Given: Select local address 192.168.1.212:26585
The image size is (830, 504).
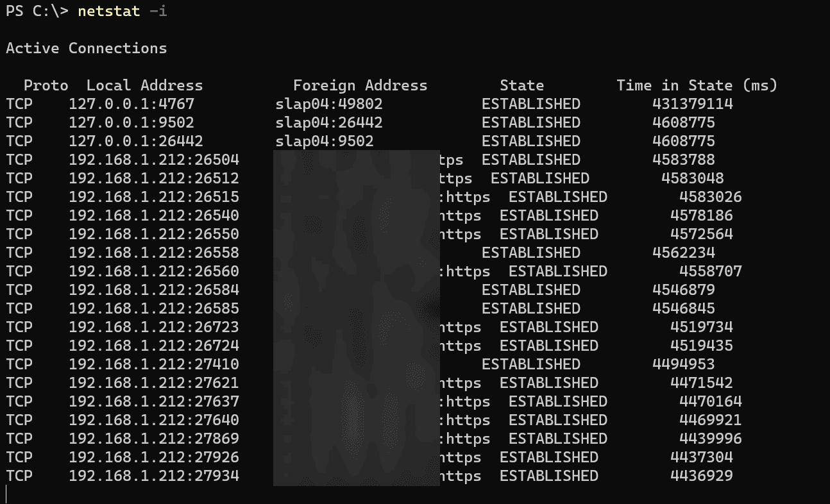Looking at the screenshot, I should 154,308.
